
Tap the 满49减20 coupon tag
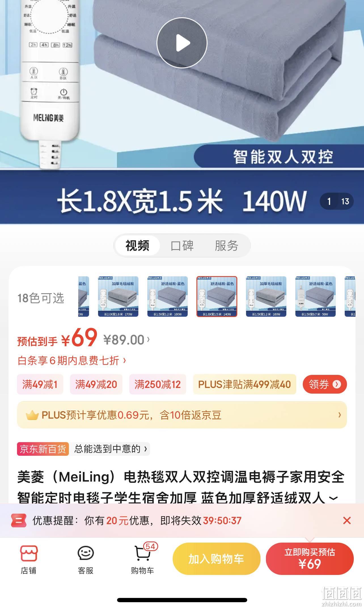[96, 384]
